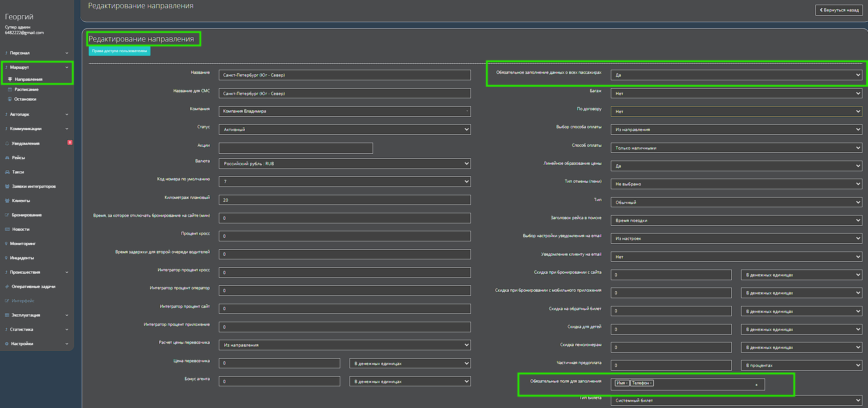868x408 pixels.
Task: Click the bus icon beside Остановки
Action: coord(10,99)
